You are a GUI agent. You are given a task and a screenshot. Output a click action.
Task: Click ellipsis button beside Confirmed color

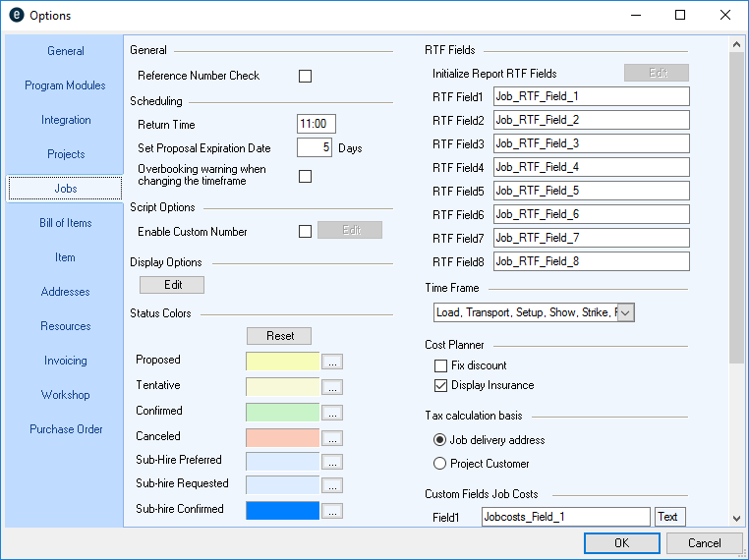point(332,413)
